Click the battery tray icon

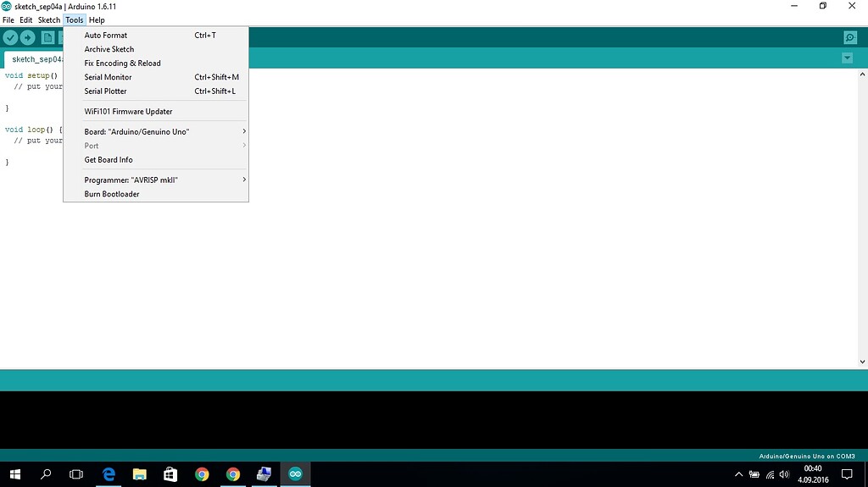click(x=754, y=474)
